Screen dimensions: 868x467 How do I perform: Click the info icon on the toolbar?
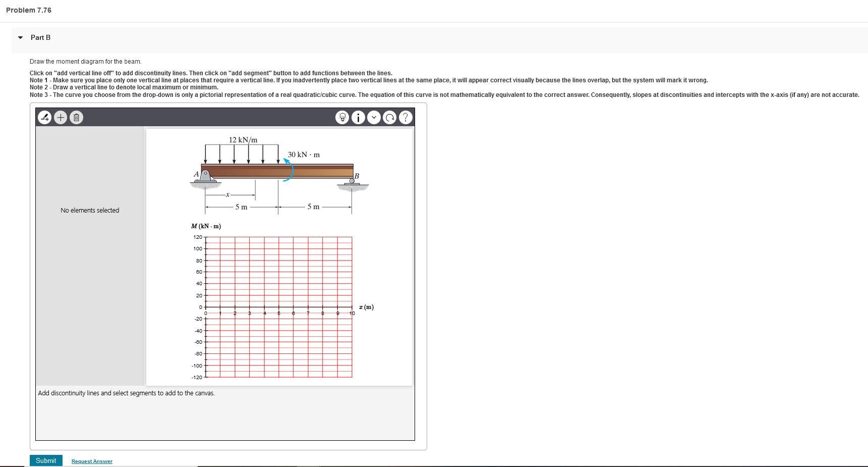click(x=358, y=117)
